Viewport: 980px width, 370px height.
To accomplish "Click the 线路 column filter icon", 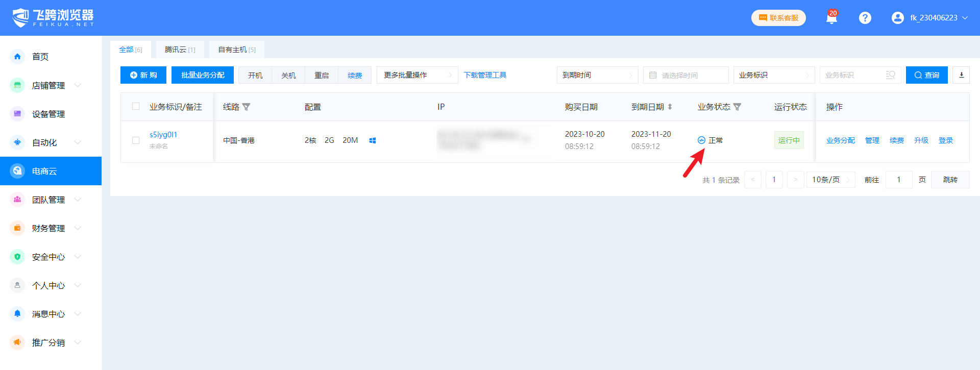I will point(247,107).
